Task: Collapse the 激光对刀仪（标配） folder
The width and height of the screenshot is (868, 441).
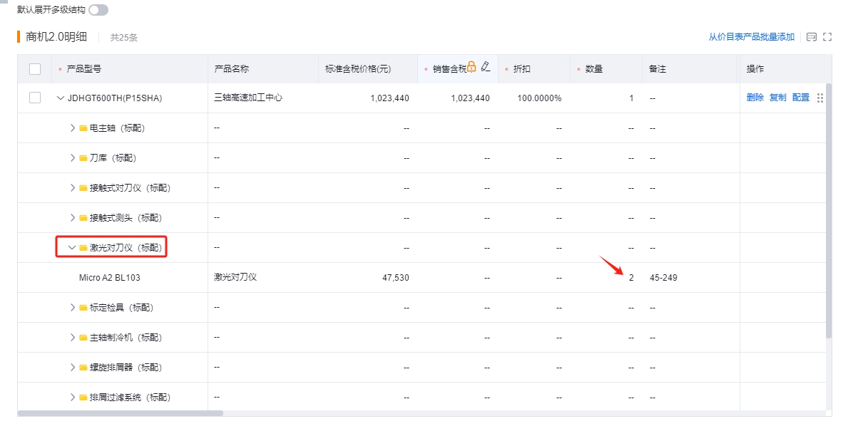Action: (x=72, y=248)
